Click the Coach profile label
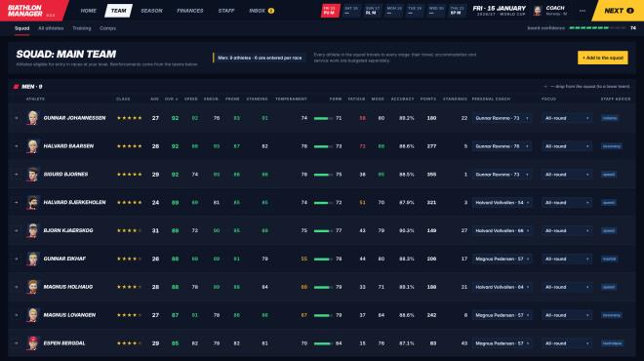 coord(555,8)
